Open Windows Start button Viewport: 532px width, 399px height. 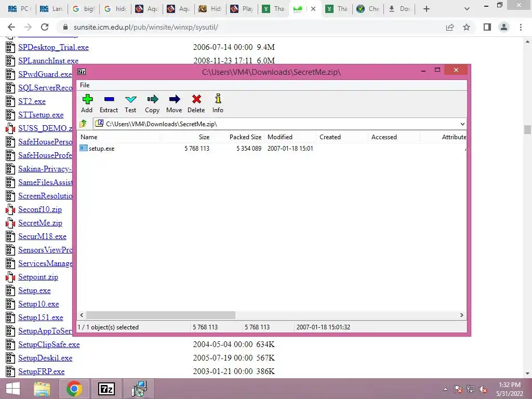(13, 389)
